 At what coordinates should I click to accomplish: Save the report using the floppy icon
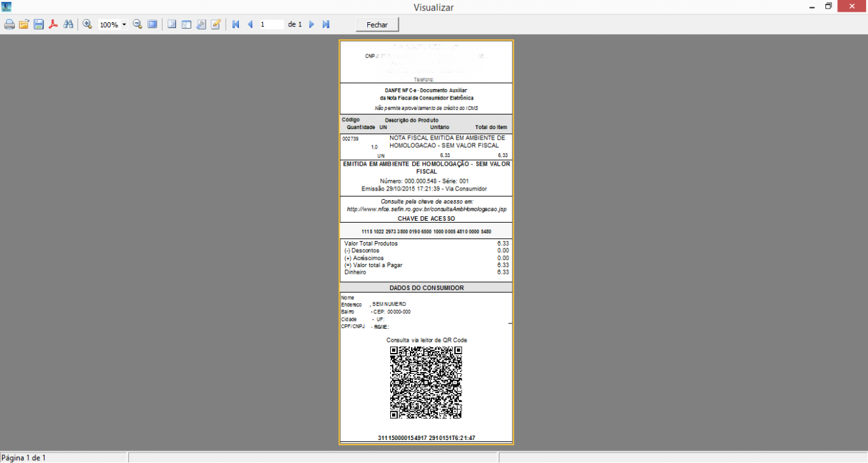[39, 24]
